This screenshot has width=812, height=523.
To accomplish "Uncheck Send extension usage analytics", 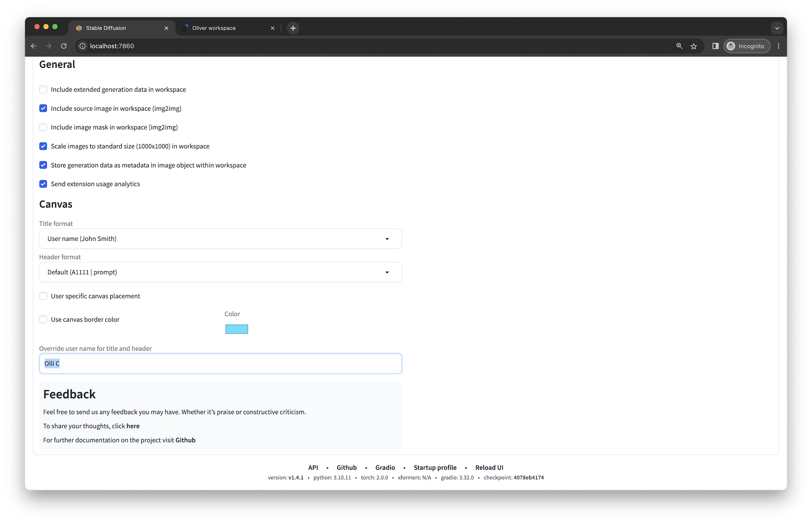I will (x=43, y=184).
